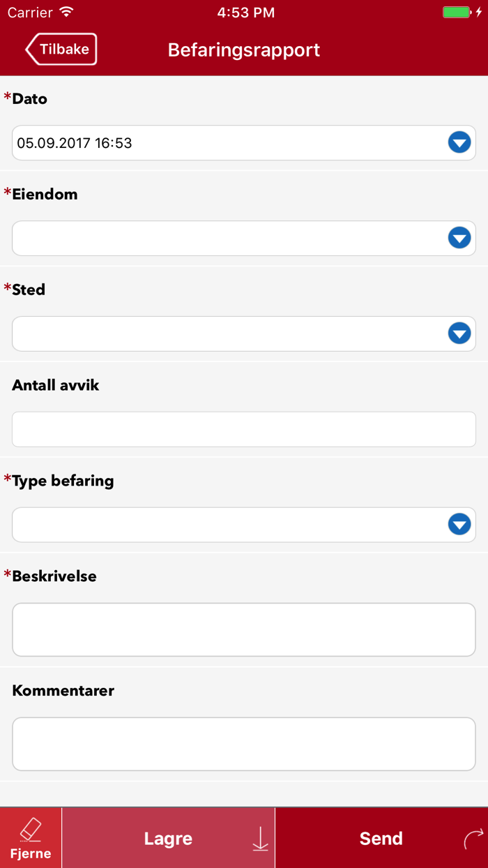
Task: Tap the empty Sted selection field
Action: (223, 334)
